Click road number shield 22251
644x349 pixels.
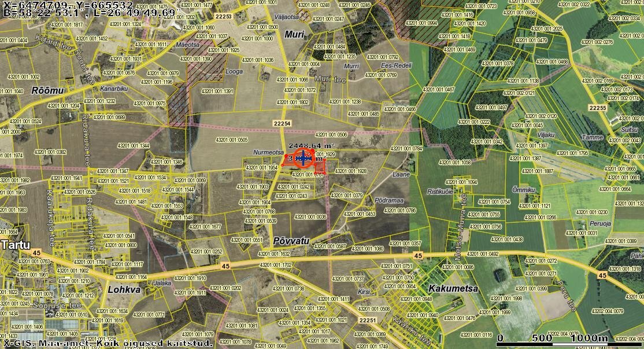368,320
